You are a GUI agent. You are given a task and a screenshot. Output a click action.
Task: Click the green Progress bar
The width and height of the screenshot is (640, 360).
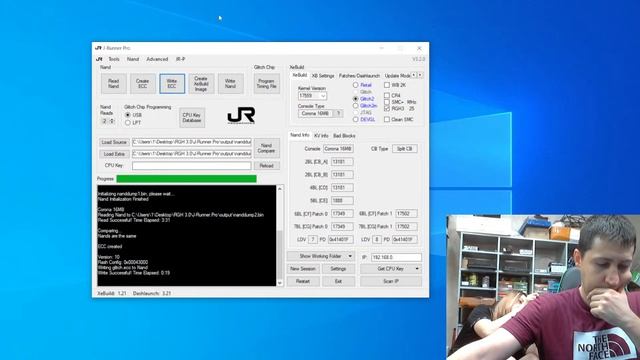click(x=187, y=179)
